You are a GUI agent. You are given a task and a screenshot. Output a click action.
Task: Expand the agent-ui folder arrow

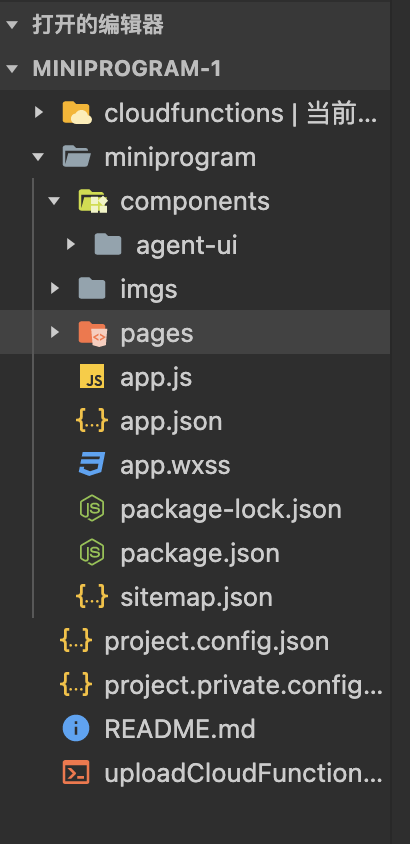[70, 245]
